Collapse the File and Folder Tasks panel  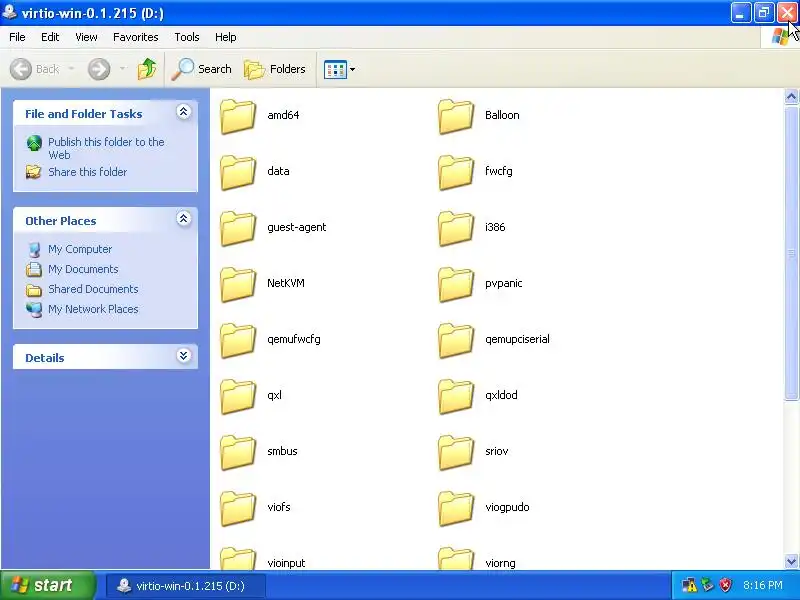[x=184, y=112]
